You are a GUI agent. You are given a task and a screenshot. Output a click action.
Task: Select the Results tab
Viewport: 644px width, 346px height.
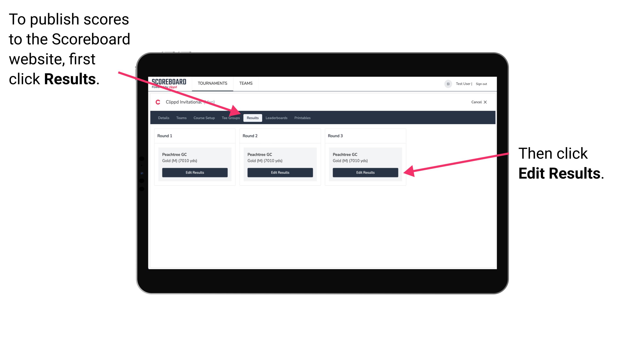coord(253,118)
